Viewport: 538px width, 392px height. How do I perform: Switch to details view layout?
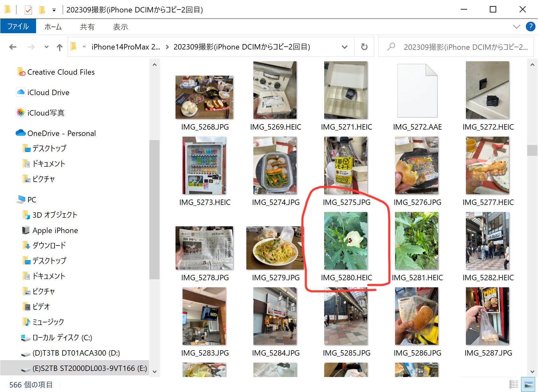(514, 384)
